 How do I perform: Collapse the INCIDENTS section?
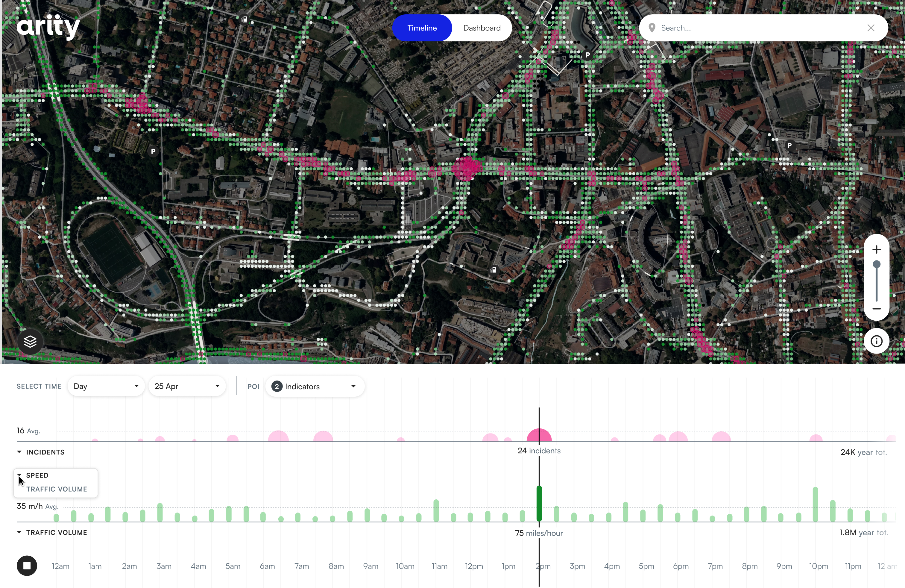19,452
